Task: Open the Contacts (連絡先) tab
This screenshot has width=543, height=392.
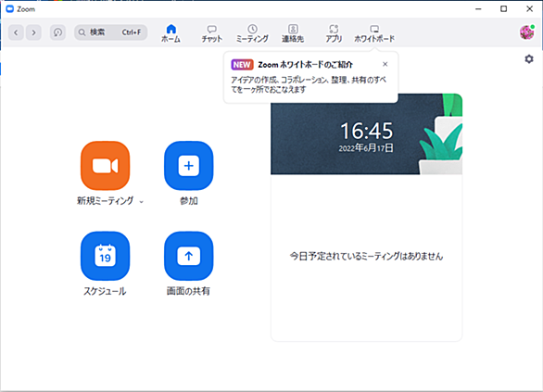Action: [x=293, y=33]
